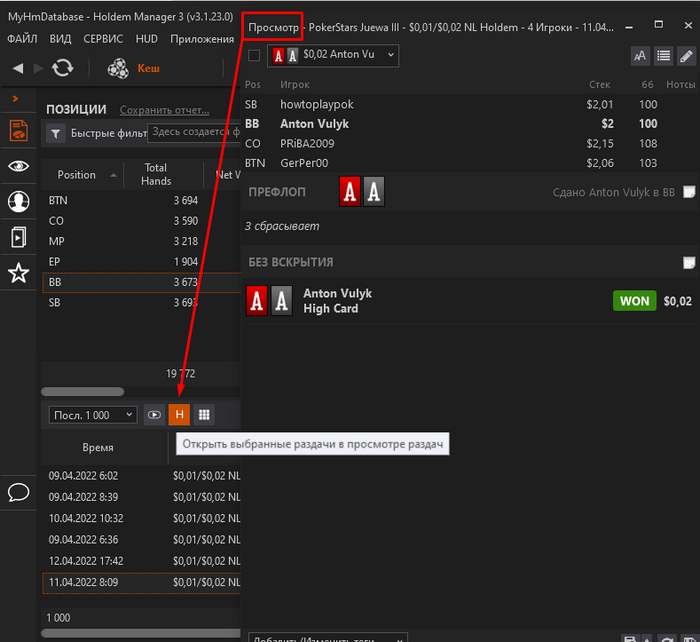Open the HUD menu
The image size is (700, 642).
(147, 39)
